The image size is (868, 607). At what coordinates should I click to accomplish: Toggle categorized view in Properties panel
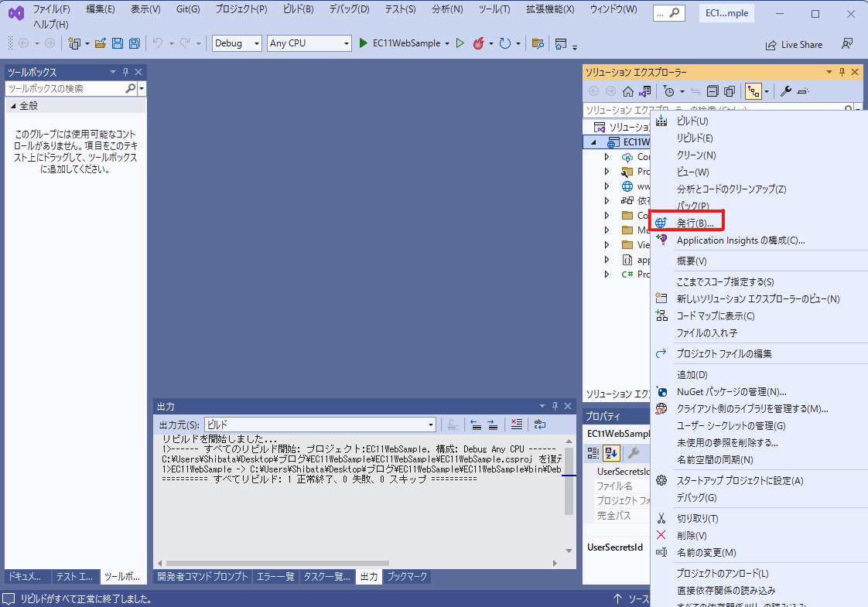click(593, 453)
